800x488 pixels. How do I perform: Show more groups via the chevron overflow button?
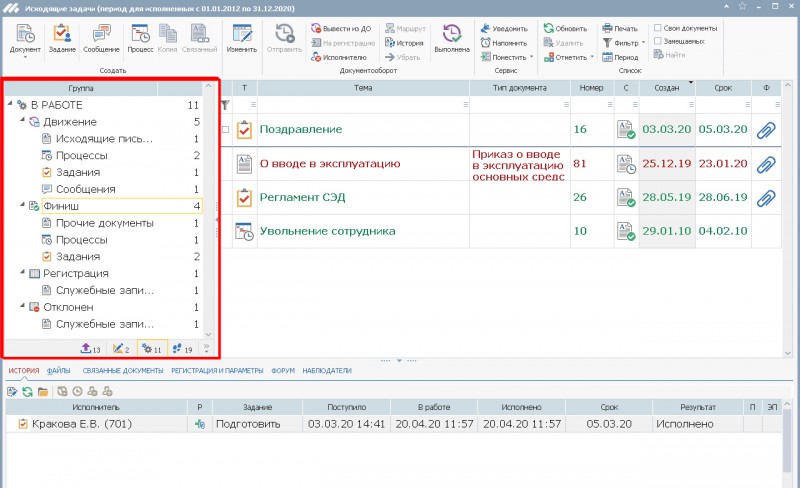pyautogui.click(x=206, y=349)
